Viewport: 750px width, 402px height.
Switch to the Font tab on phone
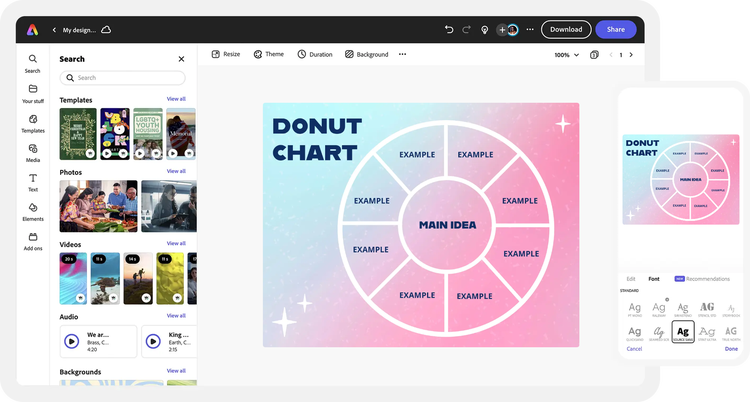[653, 279]
